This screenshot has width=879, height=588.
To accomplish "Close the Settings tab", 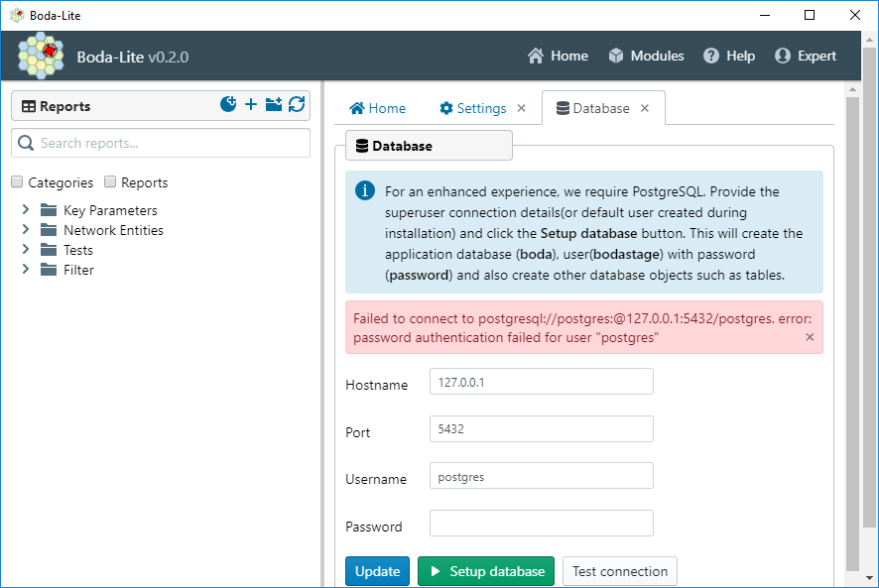I will tap(521, 108).
